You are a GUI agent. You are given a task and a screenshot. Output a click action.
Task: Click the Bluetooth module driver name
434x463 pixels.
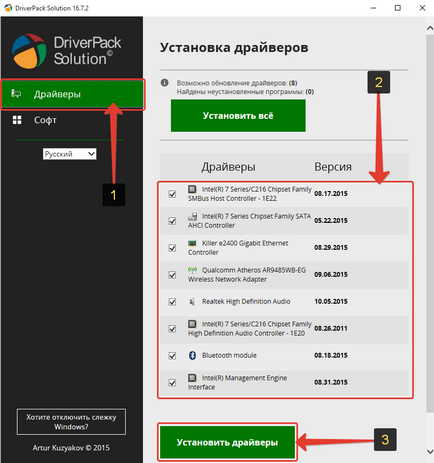point(229,356)
